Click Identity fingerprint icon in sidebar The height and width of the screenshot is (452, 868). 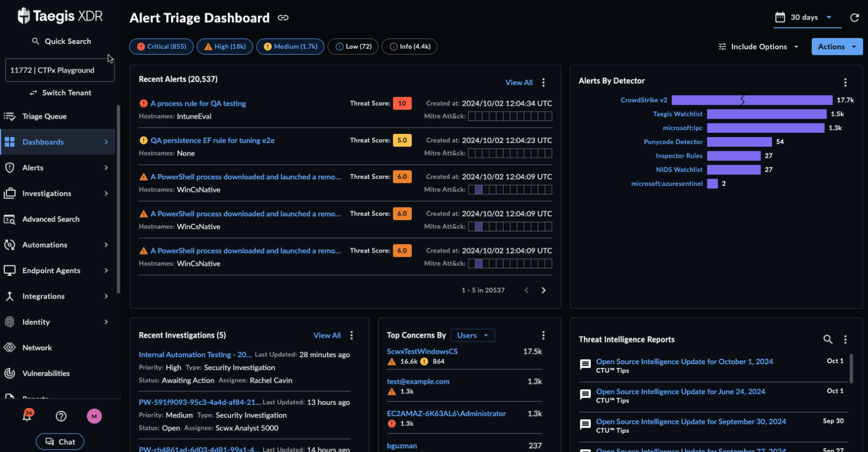click(10, 322)
